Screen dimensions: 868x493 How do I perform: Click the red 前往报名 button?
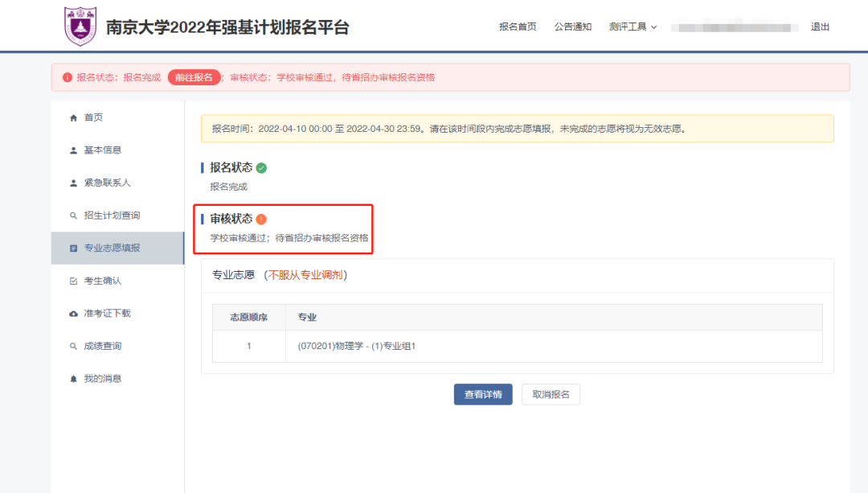point(194,77)
